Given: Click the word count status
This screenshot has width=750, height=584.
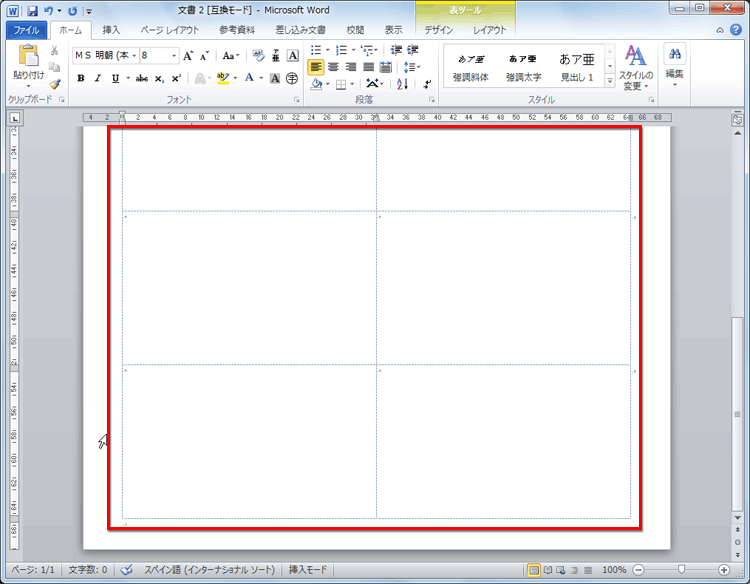Looking at the screenshot, I should [x=88, y=570].
